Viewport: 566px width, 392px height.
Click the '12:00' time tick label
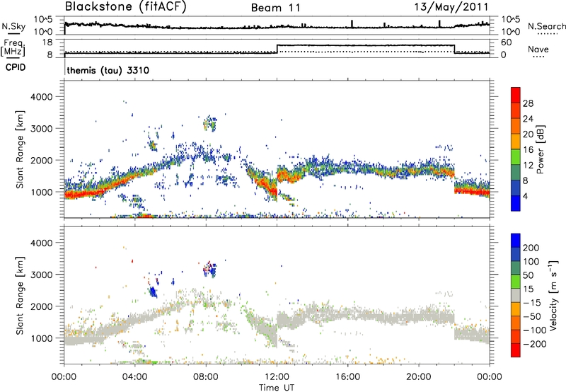277,377
